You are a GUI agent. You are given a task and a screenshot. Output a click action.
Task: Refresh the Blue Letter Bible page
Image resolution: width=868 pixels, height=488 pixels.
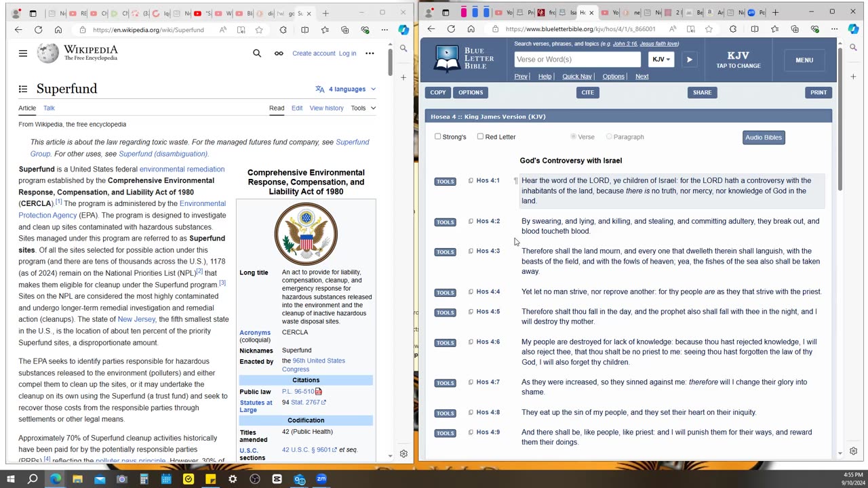(x=451, y=29)
